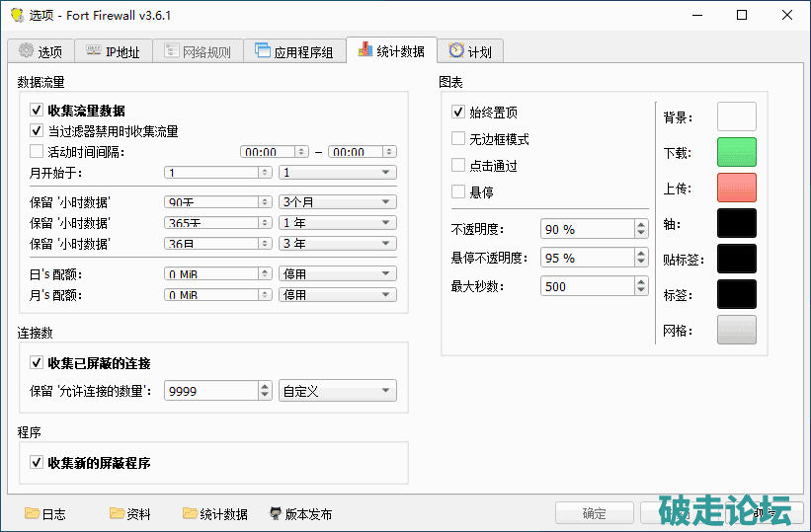Enable the 悬停 checkbox
Screen dimensions: 811x532
pos(458,191)
